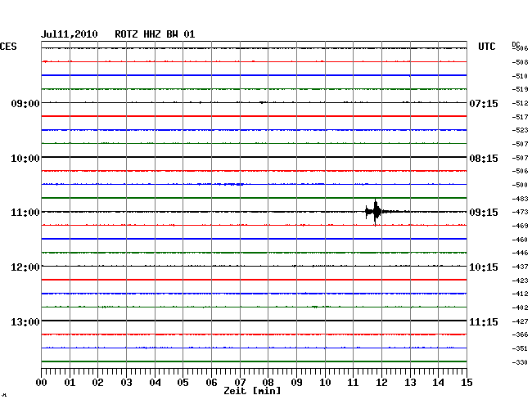Click the DC offset value -510
The image size is (532, 404).
point(520,76)
